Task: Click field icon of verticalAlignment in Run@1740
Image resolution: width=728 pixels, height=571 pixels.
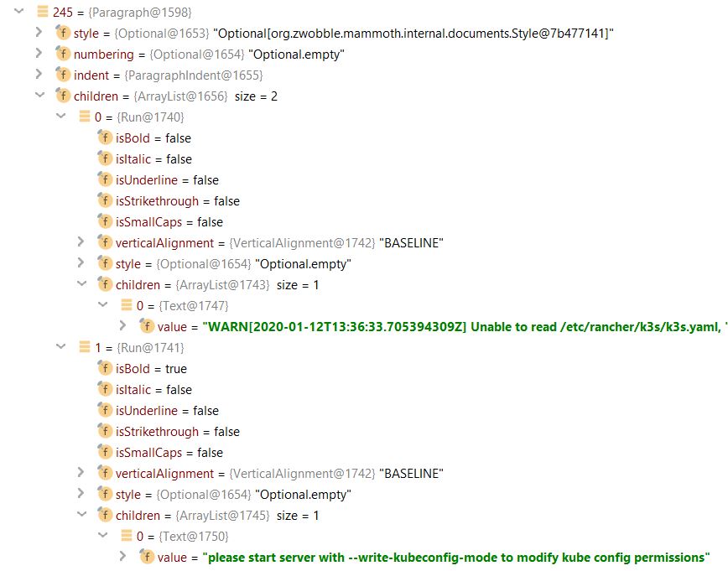Action: [105, 242]
